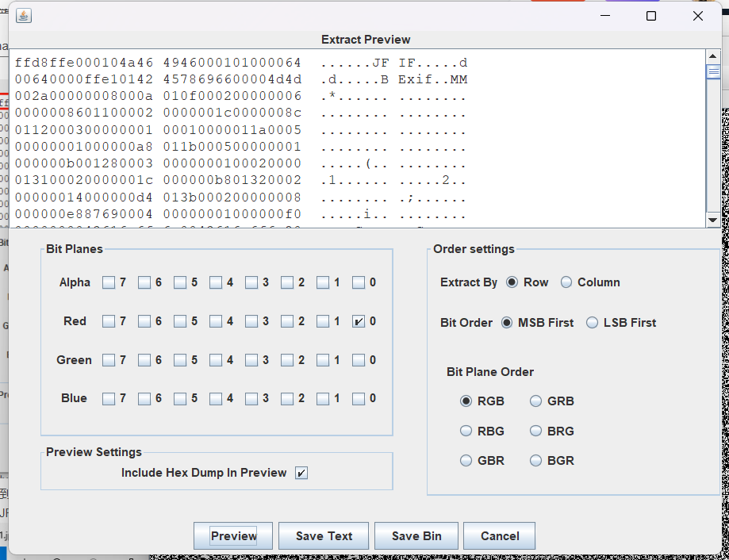The width and height of the screenshot is (729, 560).
Task: Maximize the Extract Preview window
Action: 651,16
